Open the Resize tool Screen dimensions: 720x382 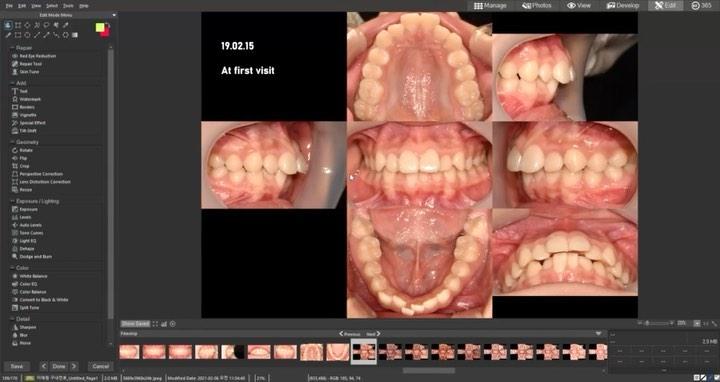(x=22, y=190)
